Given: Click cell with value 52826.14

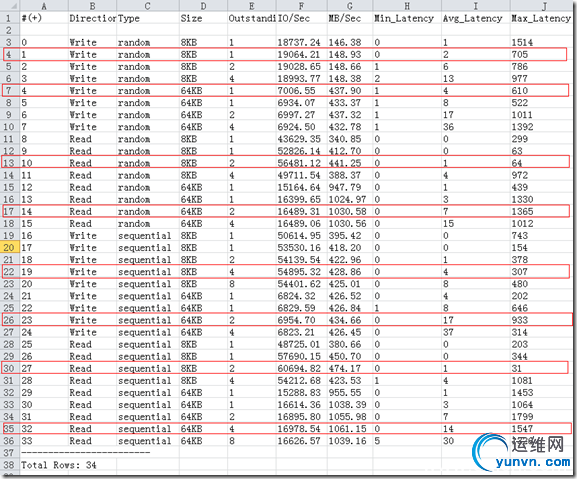Looking at the screenshot, I should pos(301,151).
